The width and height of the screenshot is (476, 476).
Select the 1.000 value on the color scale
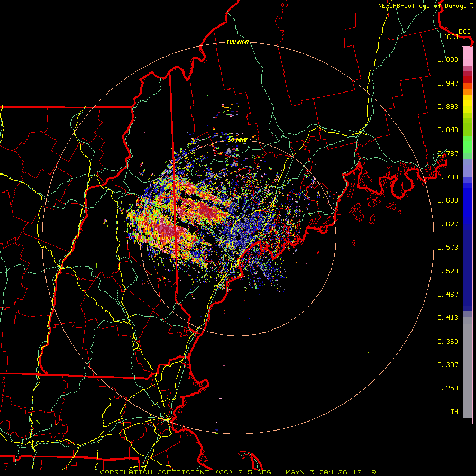(x=448, y=59)
